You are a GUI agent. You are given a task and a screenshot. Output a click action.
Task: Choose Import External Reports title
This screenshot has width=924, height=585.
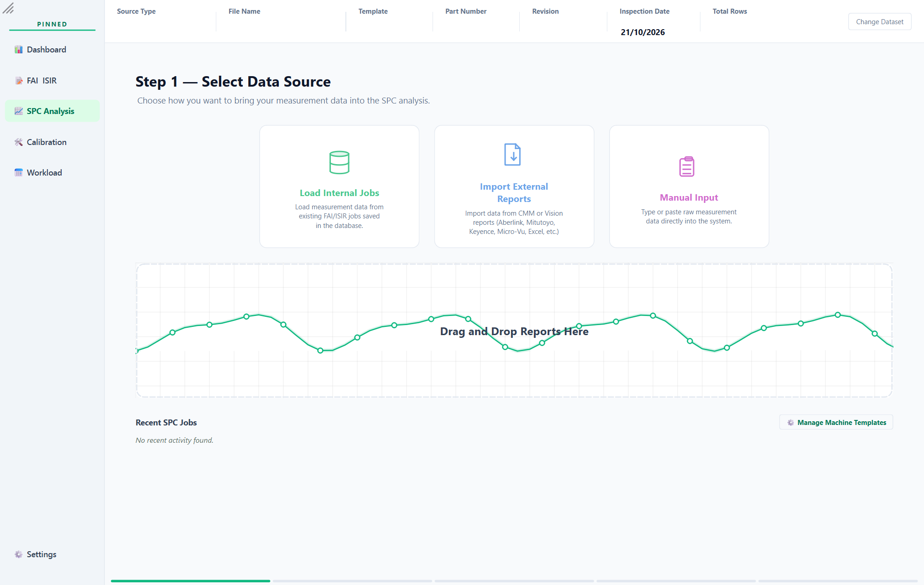pos(514,193)
